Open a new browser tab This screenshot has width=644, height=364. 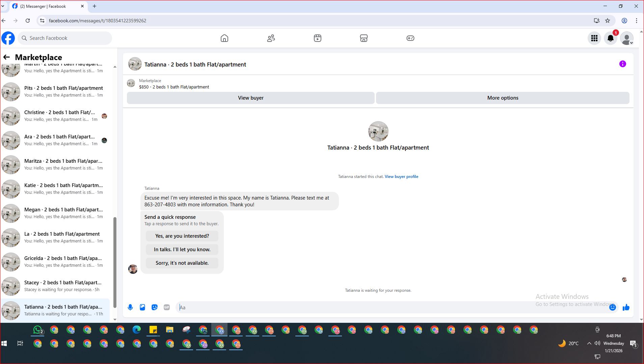coord(95,6)
